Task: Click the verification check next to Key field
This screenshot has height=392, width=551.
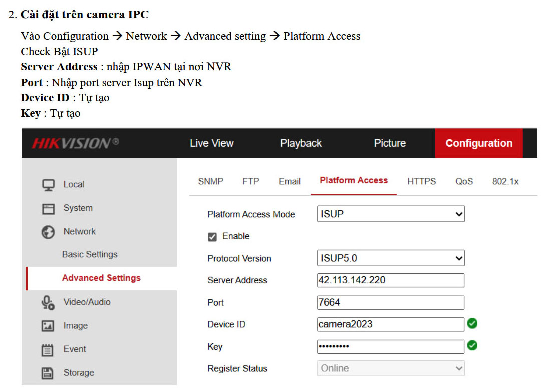Action: point(472,346)
